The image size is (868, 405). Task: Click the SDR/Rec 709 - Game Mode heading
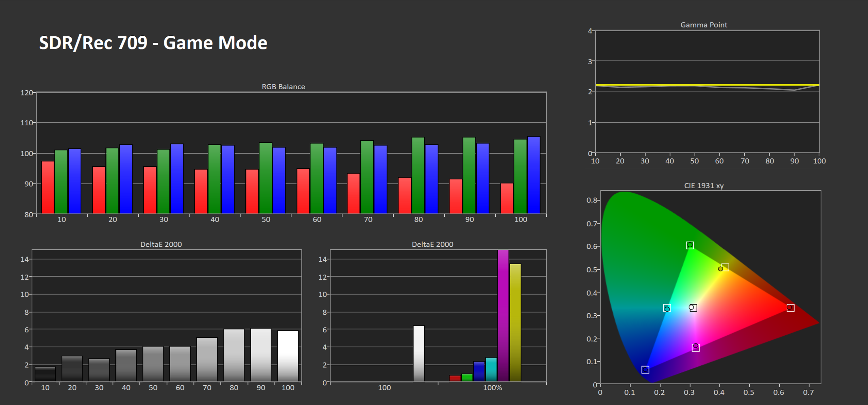[x=153, y=43]
